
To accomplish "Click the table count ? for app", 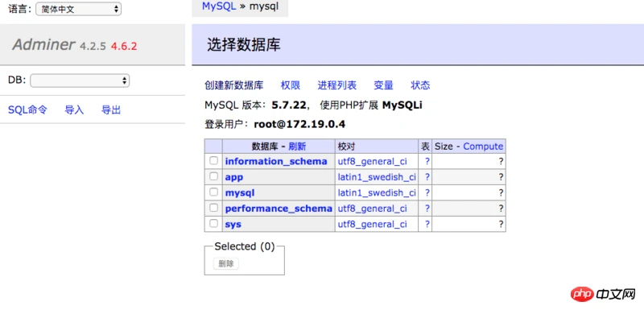I will (x=427, y=177).
